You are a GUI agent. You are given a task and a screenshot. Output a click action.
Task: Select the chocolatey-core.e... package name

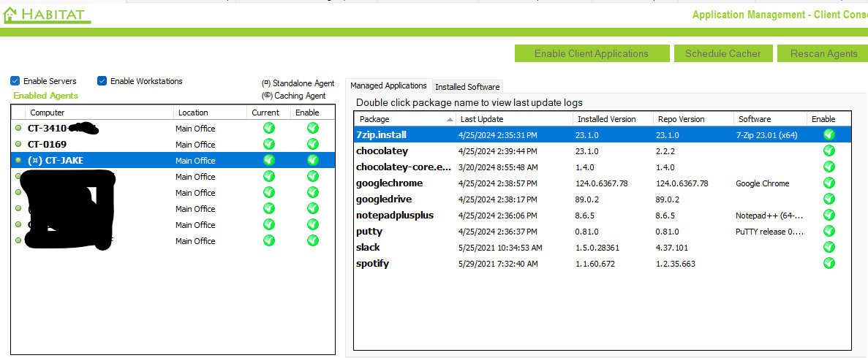coord(404,167)
